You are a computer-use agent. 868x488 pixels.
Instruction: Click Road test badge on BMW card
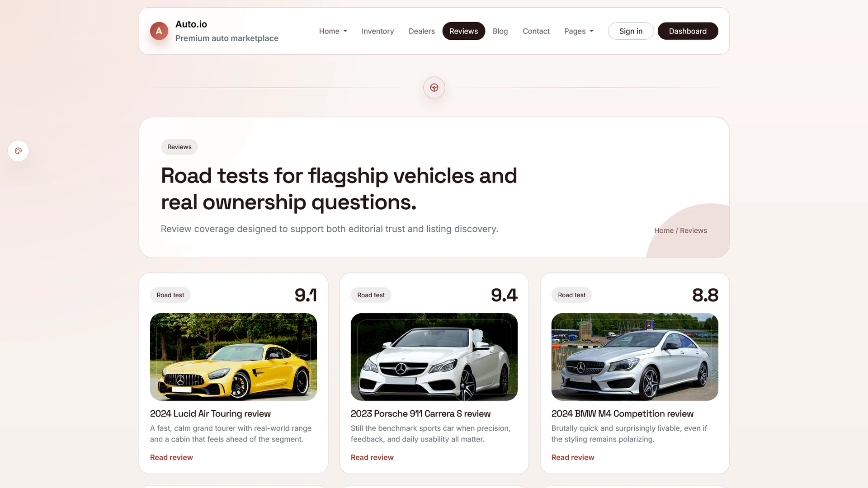tap(572, 295)
